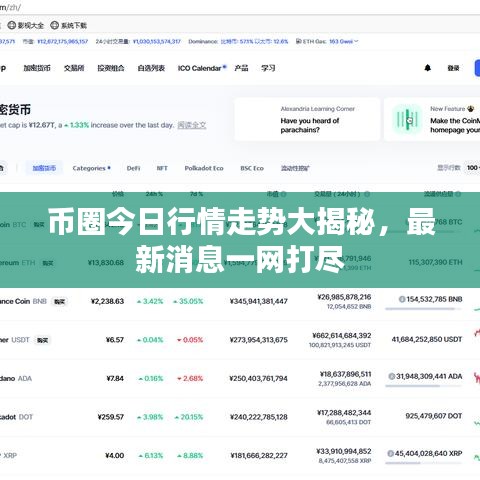
Task: Click the volume ¥17,288,482,344
Action: pyautogui.click(x=344, y=413)
